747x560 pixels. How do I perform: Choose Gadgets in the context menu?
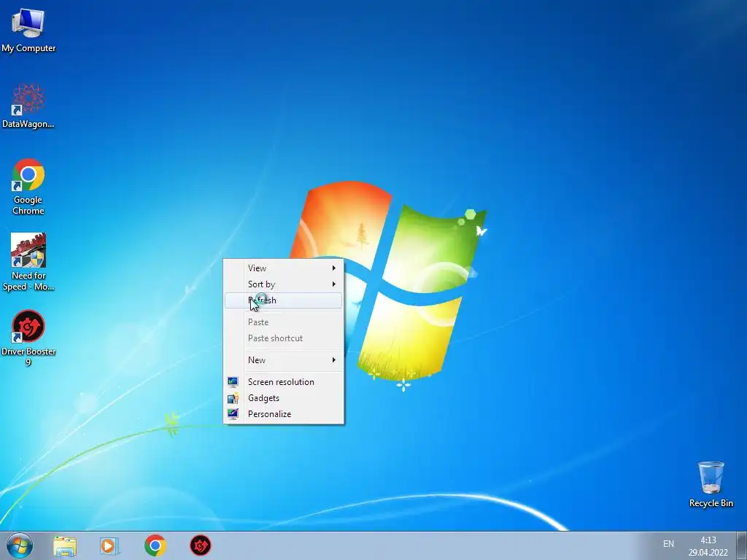pyautogui.click(x=284, y=398)
